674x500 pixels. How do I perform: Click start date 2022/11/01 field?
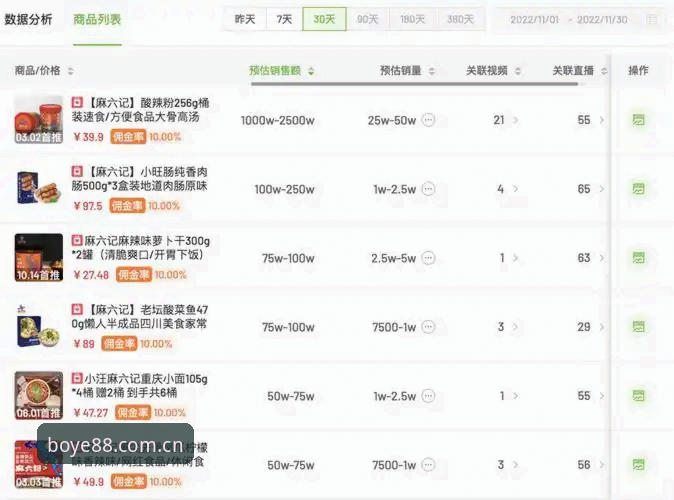pos(534,19)
